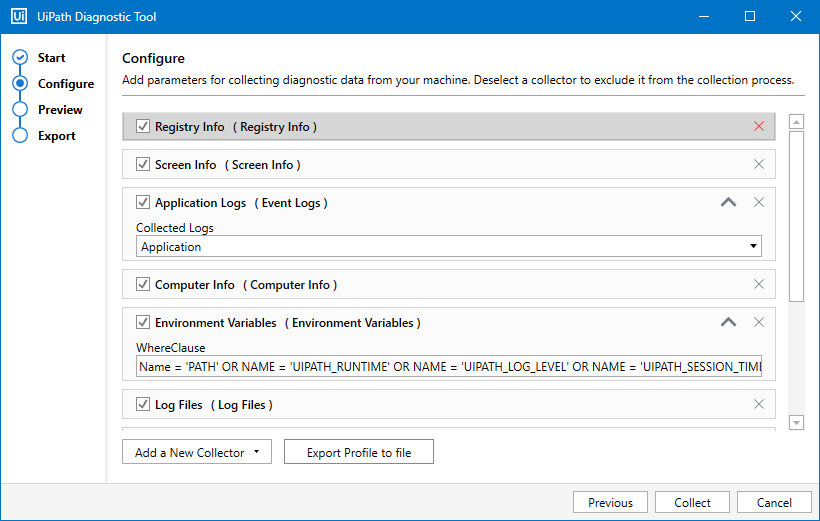Delete the Application Logs collector
820x521 pixels.
tap(758, 202)
